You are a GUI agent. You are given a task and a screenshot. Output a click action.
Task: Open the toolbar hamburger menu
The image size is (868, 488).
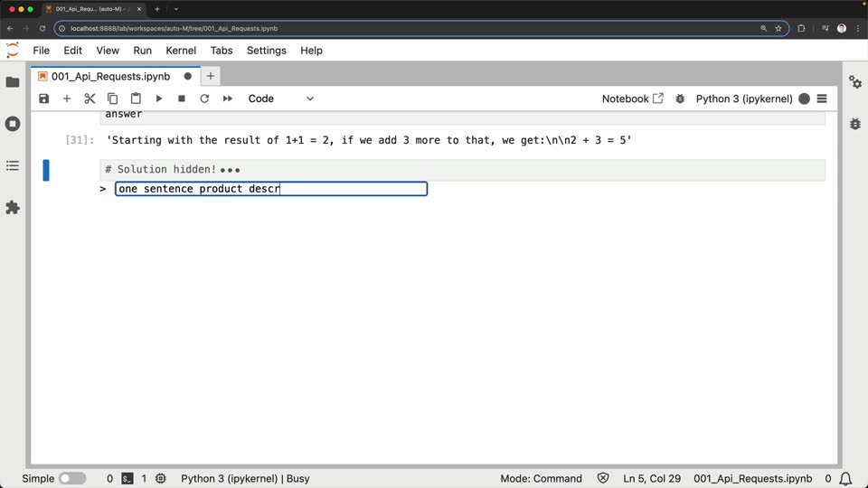tap(822, 99)
